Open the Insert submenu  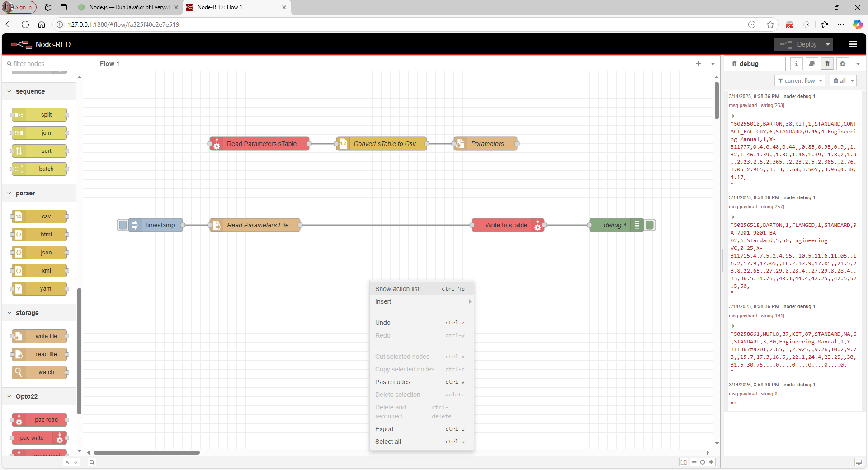(x=421, y=301)
